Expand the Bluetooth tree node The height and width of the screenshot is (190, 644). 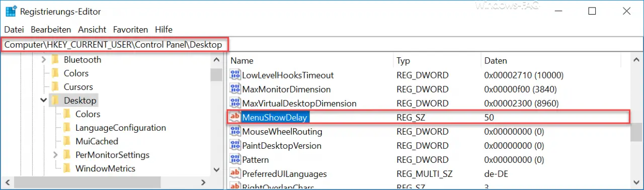click(x=44, y=59)
